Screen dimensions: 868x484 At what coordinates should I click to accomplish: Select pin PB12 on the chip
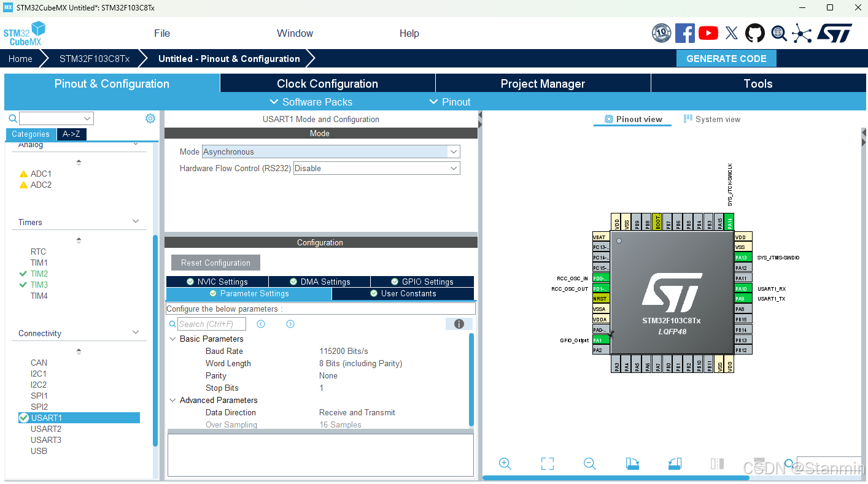(743, 350)
